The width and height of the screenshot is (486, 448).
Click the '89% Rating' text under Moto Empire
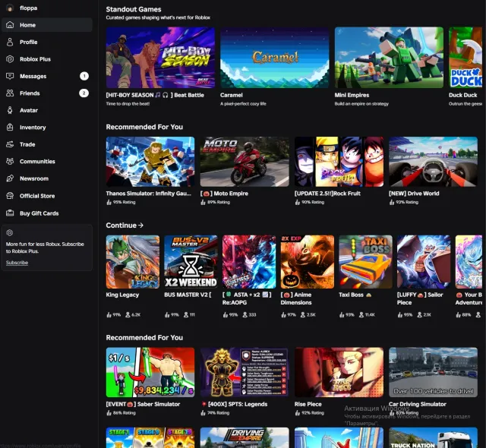(219, 202)
